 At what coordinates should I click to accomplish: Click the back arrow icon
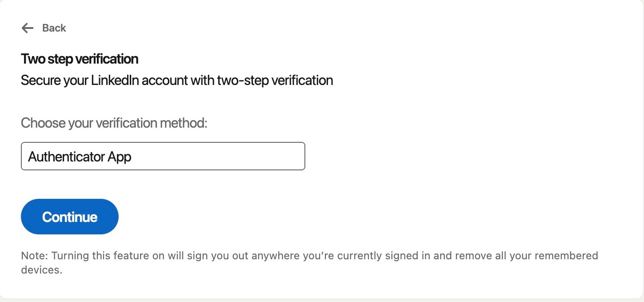coord(28,28)
